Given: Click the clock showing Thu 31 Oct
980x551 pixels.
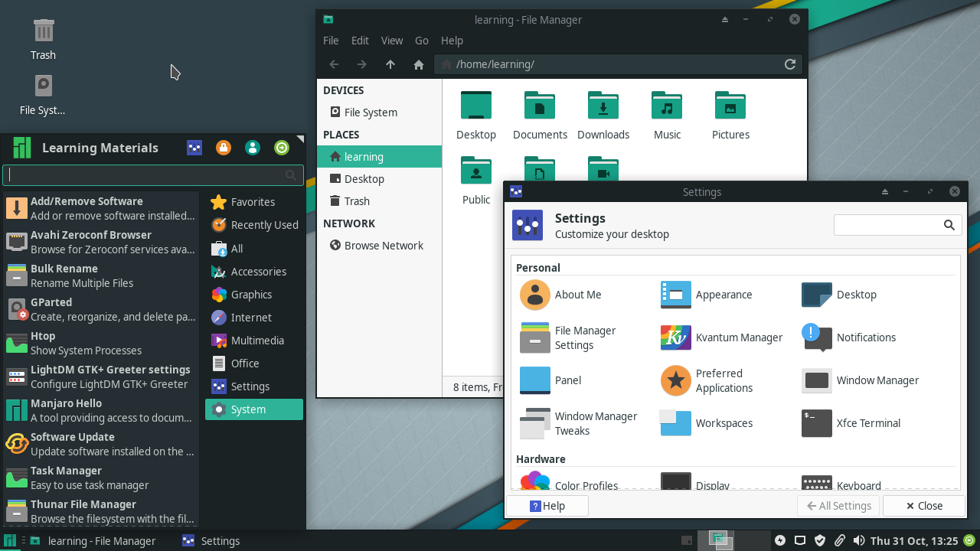Looking at the screenshot, I should coord(914,541).
